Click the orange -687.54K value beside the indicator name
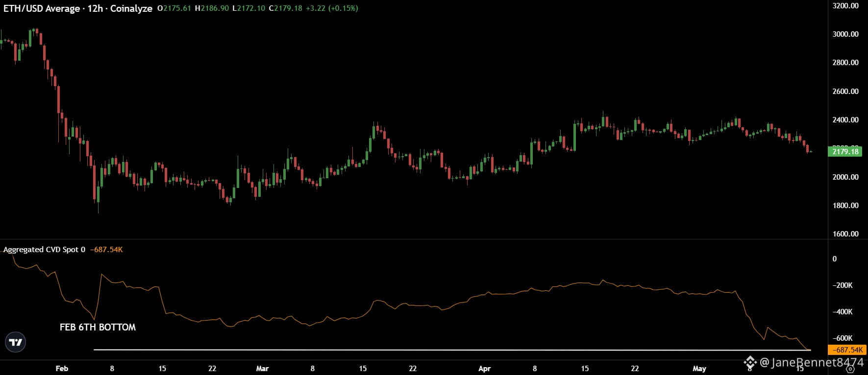Image resolution: width=868 pixels, height=375 pixels. click(106, 250)
